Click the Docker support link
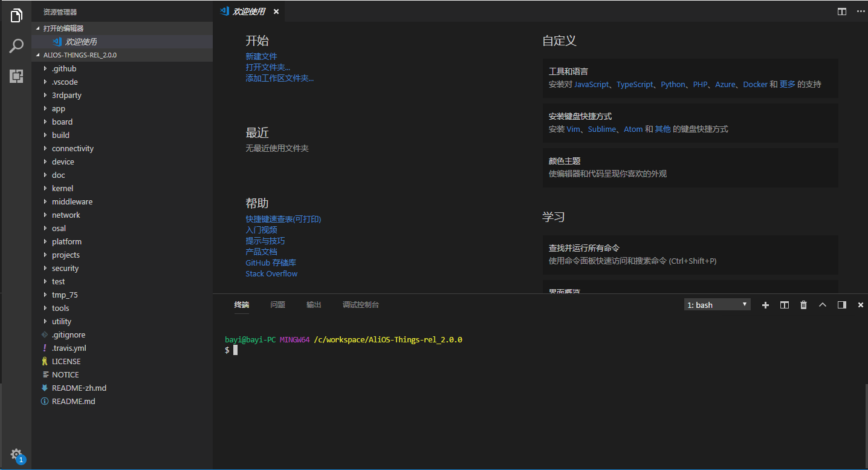This screenshot has width=868, height=470. tap(755, 85)
